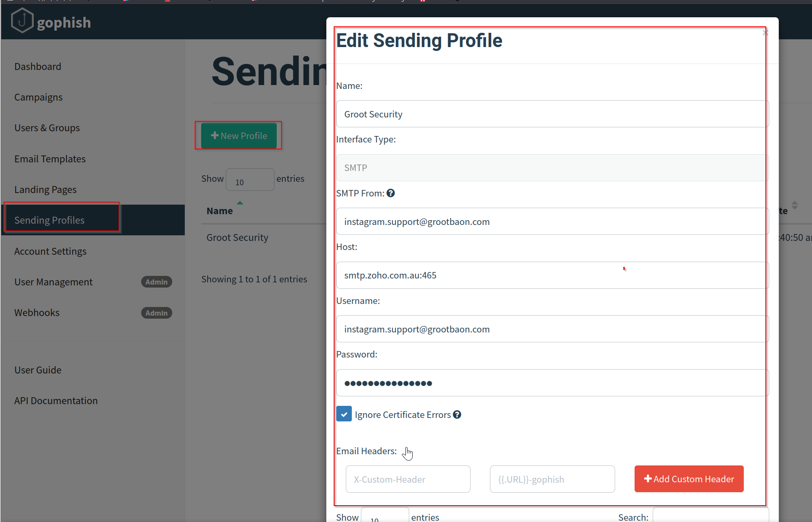812x522 pixels.
Task: Open the User Guide link
Action: click(x=38, y=370)
